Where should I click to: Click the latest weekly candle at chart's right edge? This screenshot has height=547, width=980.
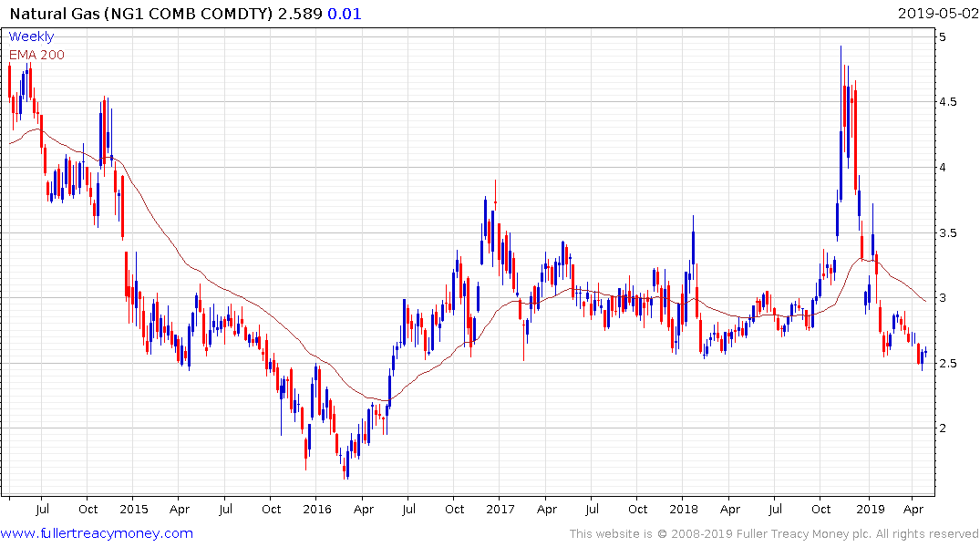(x=925, y=354)
